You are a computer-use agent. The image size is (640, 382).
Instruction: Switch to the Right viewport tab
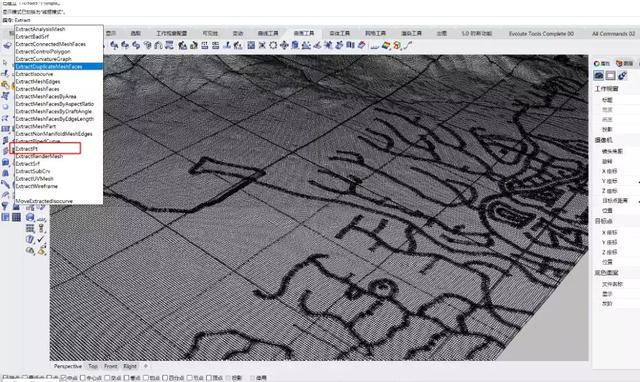[130, 366]
